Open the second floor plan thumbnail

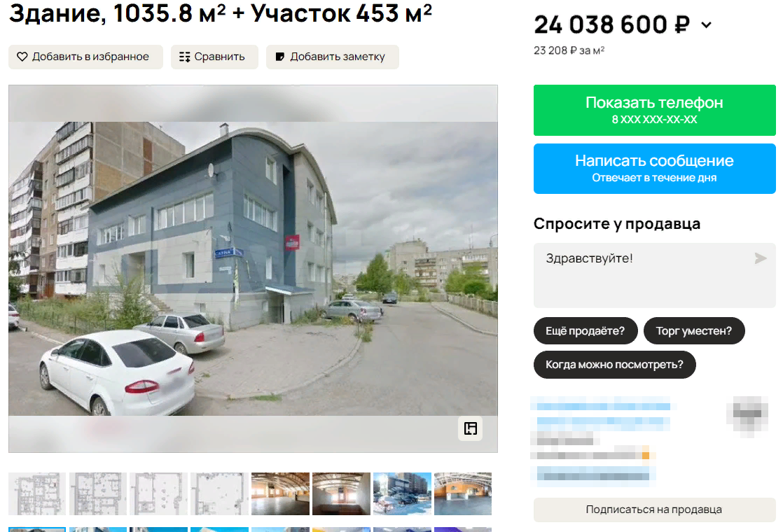click(x=98, y=493)
